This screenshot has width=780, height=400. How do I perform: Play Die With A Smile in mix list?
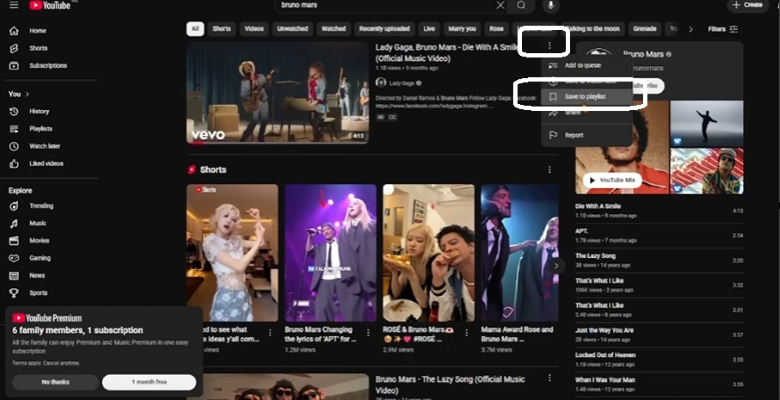(x=659, y=211)
